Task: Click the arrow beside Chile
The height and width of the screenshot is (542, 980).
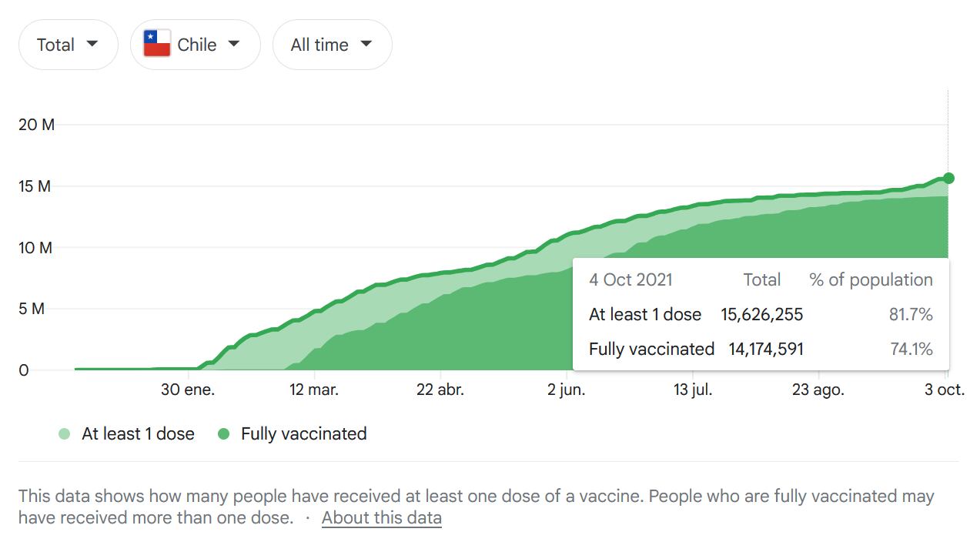Action: pos(234,44)
